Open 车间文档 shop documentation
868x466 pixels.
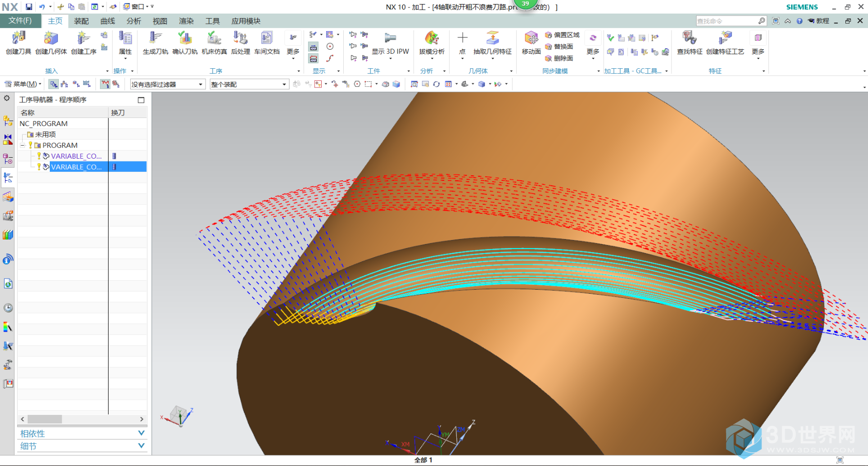(267, 42)
